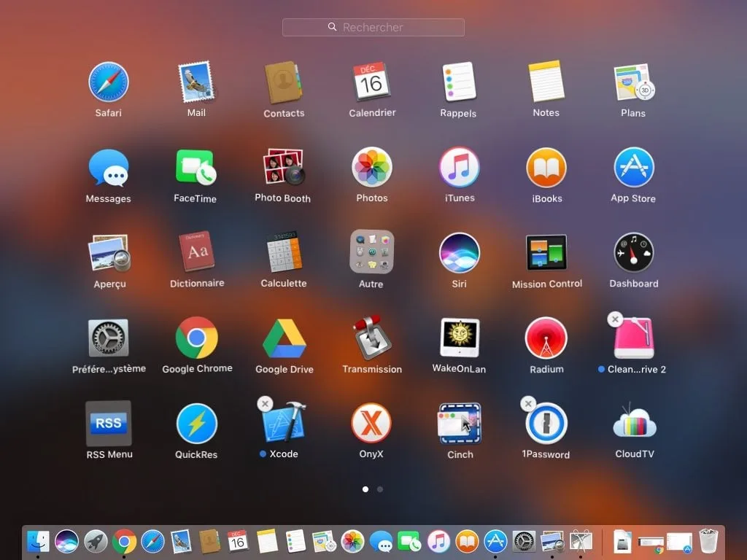Click the Siri icon in the Dock
Image resolution: width=747 pixels, height=560 pixels.
pyautogui.click(x=66, y=542)
